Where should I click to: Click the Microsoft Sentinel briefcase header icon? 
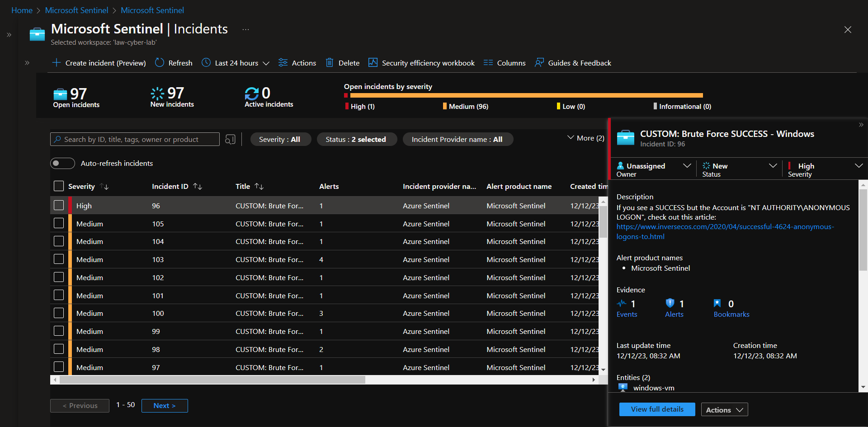coord(37,34)
